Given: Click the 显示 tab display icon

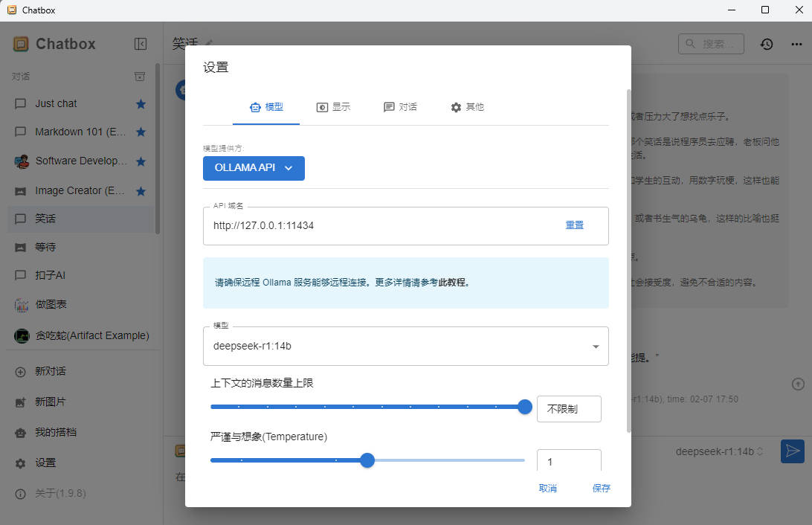Looking at the screenshot, I should (x=322, y=107).
